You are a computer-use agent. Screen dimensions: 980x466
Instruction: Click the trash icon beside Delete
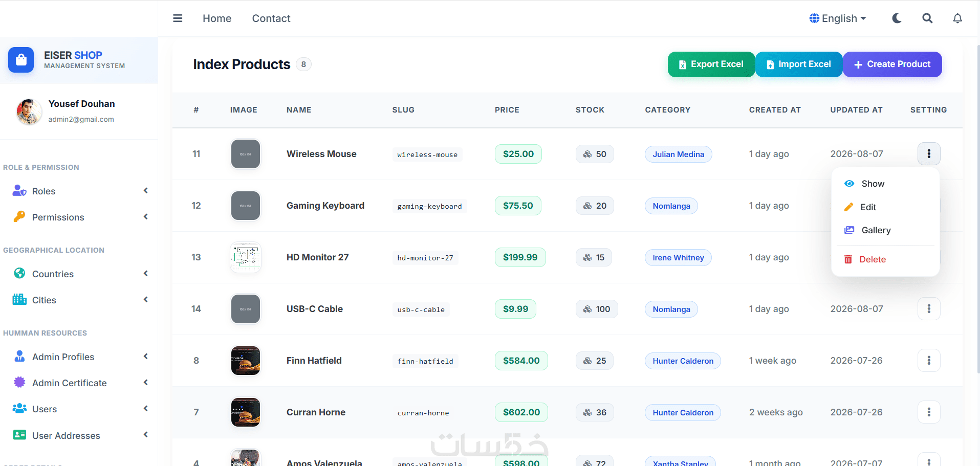(x=848, y=259)
